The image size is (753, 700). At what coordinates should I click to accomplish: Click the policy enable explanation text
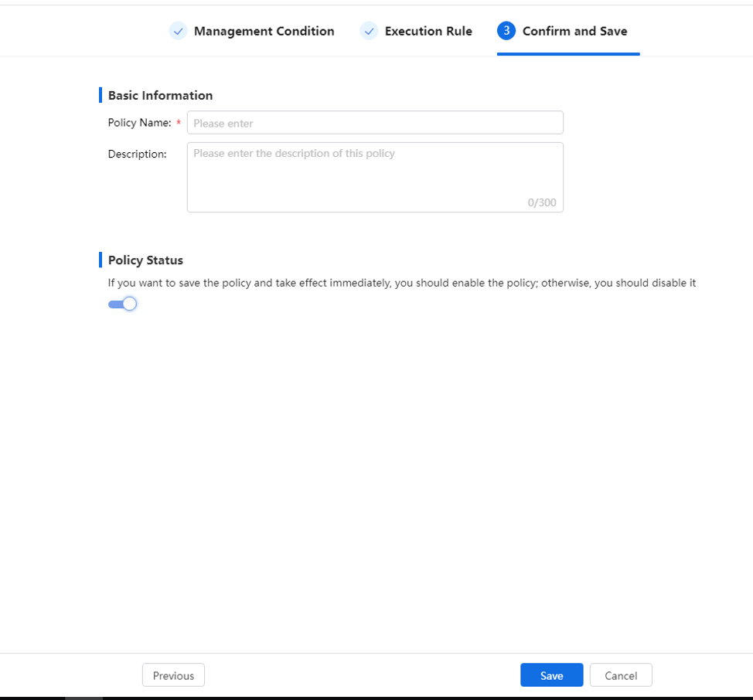pos(402,283)
